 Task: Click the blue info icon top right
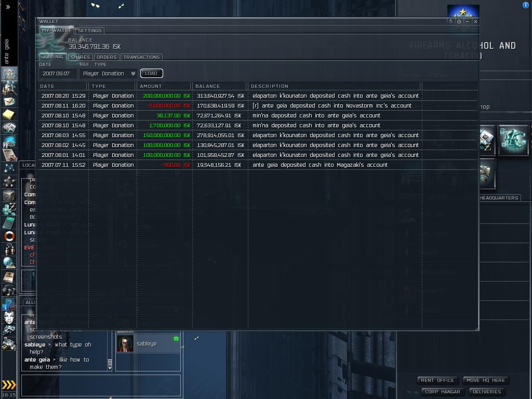(x=526, y=5)
